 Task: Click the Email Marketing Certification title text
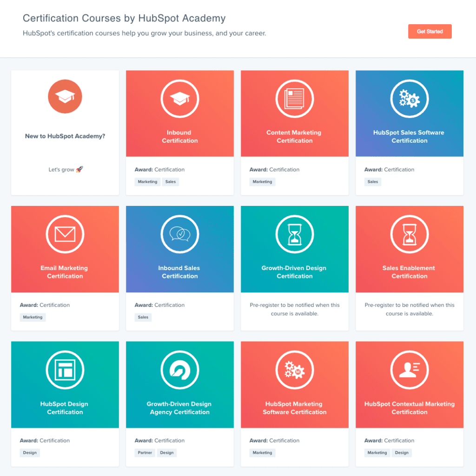click(65, 272)
